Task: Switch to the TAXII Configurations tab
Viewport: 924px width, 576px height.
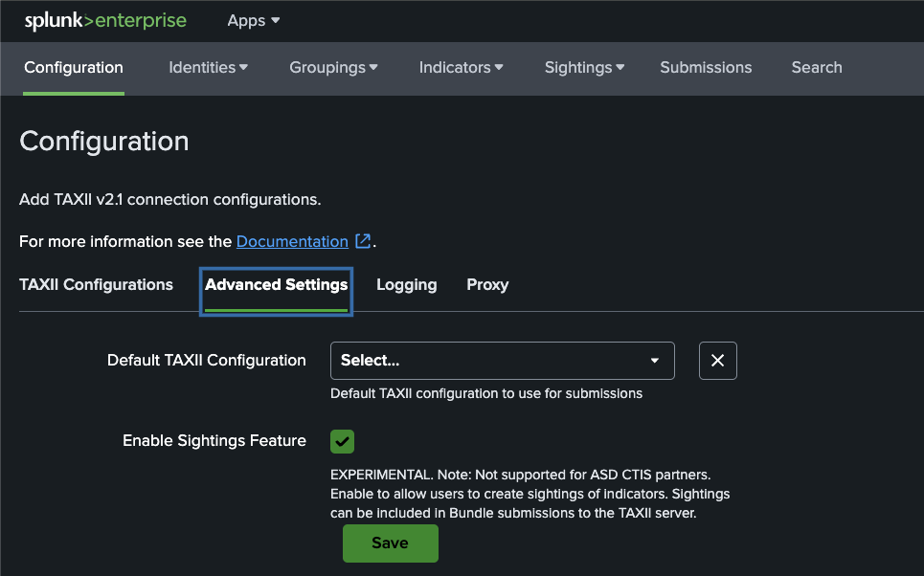Action: coord(96,285)
